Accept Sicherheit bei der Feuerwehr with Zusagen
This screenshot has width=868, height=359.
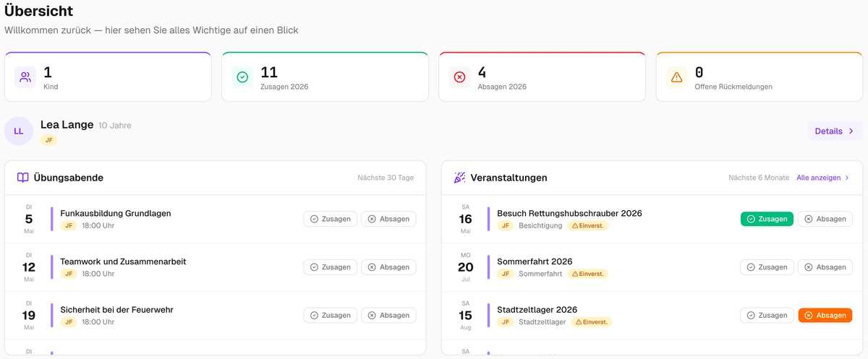330,316
